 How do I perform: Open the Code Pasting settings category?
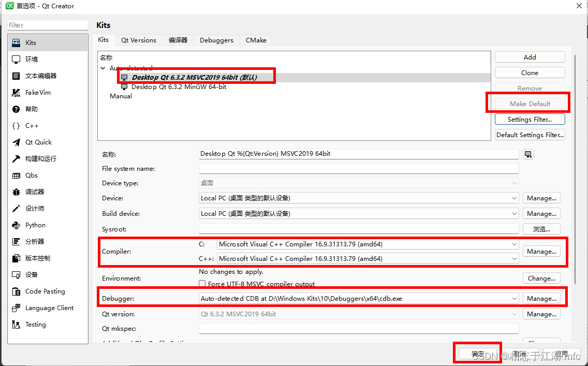(x=48, y=291)
